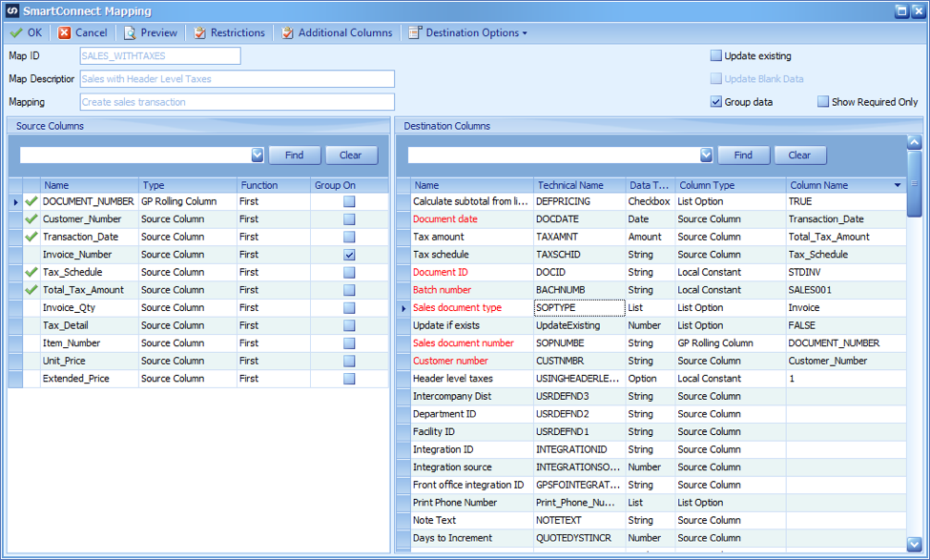Screen dimensions: 930x560
Task: Click the OK toolbar button
Action: pos(27,32)
